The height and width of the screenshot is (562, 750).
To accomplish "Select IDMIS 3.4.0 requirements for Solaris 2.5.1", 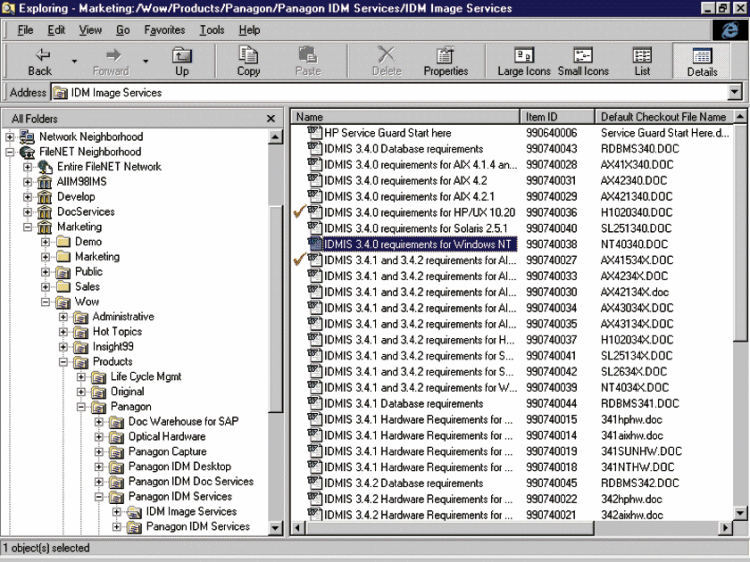I will pyautogui.click(x=415, y=228).
